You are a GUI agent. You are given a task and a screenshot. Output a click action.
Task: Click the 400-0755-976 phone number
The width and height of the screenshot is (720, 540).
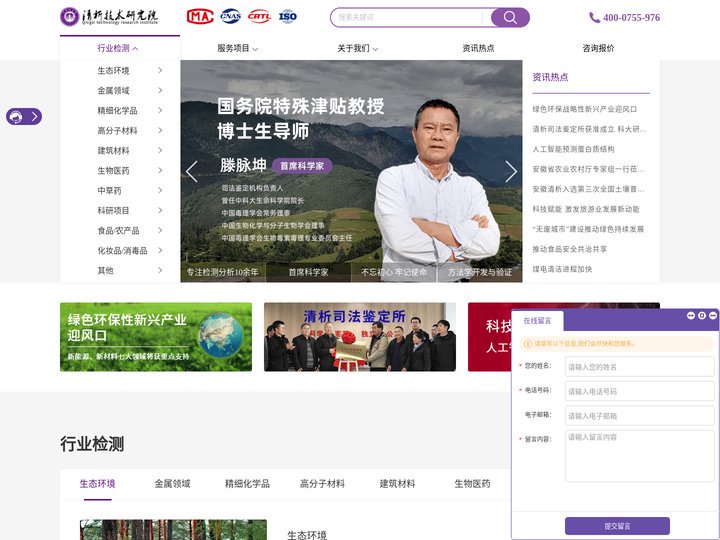[x=631, y=17]
